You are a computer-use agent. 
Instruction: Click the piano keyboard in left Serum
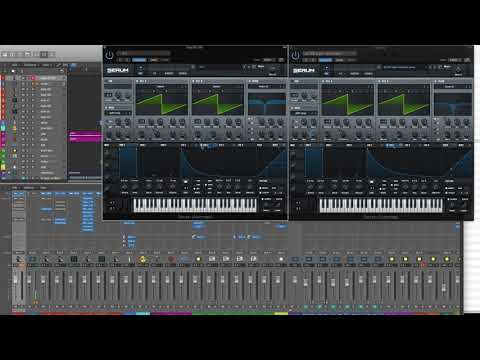(x=195, y=205)
